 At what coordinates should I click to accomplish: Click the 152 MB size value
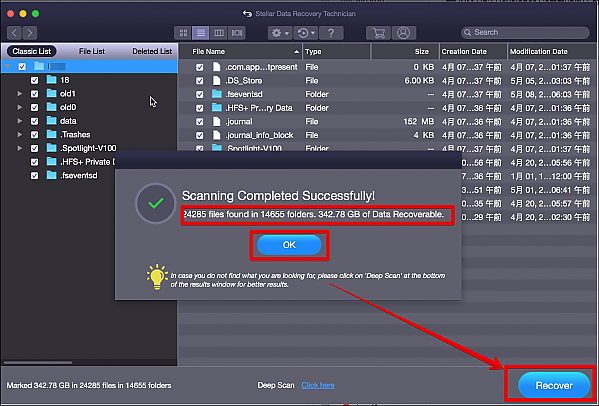pos(418,121)
